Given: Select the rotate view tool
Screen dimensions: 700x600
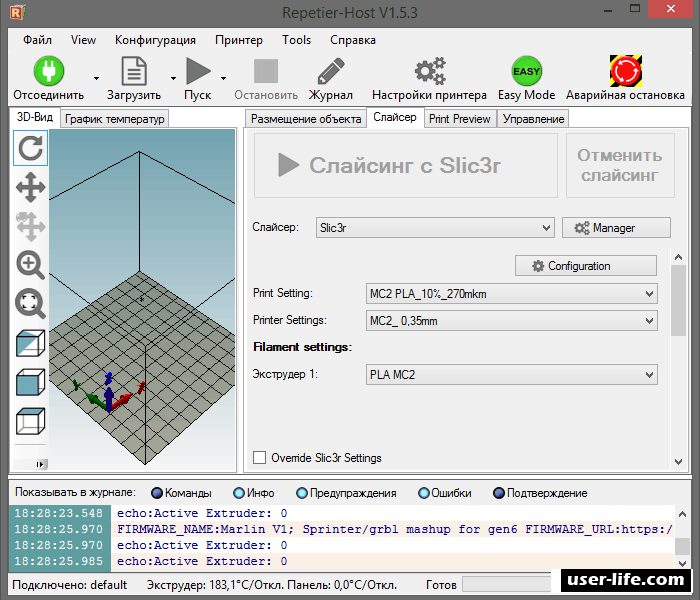Looking at the screenshot, I should coord(30,148).
